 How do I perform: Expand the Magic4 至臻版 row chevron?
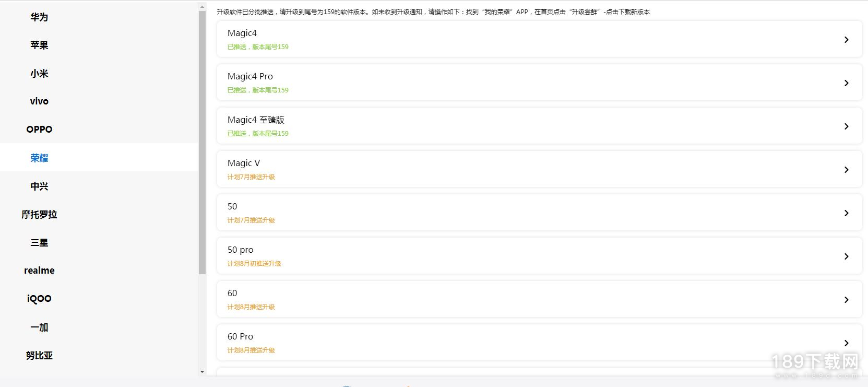point(846,126)
